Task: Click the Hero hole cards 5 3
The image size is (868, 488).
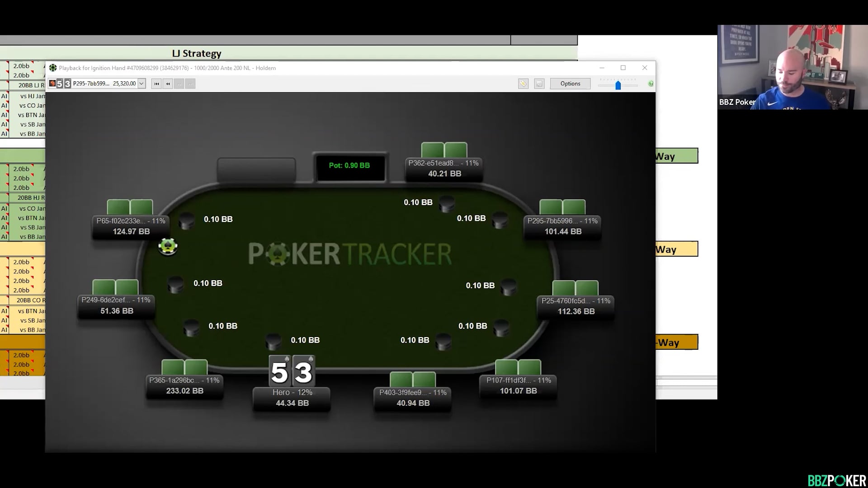Action: [x=292, y=371]
